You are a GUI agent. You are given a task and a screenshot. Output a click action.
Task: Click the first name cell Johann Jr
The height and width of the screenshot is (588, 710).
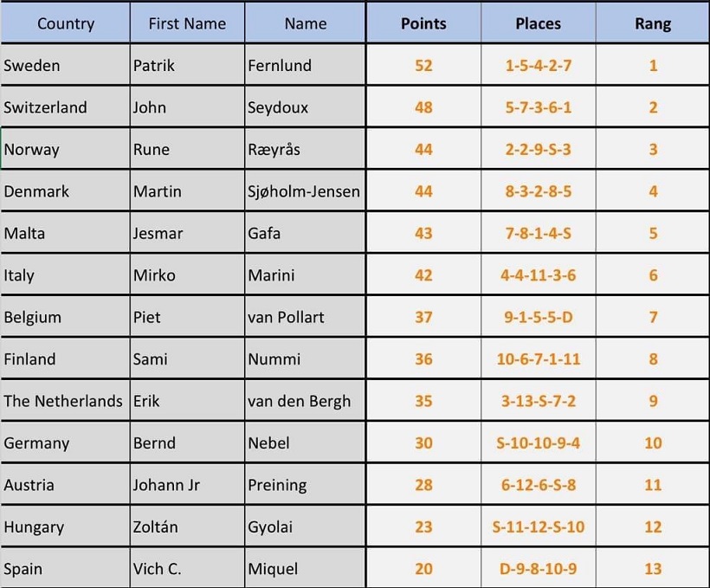tap(187, 485)
